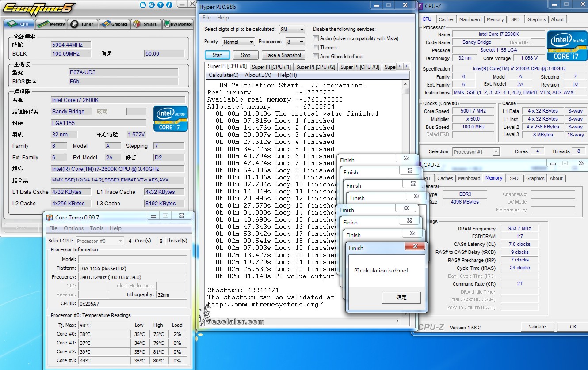Image resolution: width=588 pixels, height=370 pixels.
Task: Open the Selection Processor #1 dropdown in CPU-Z
Action: (476, 151)
